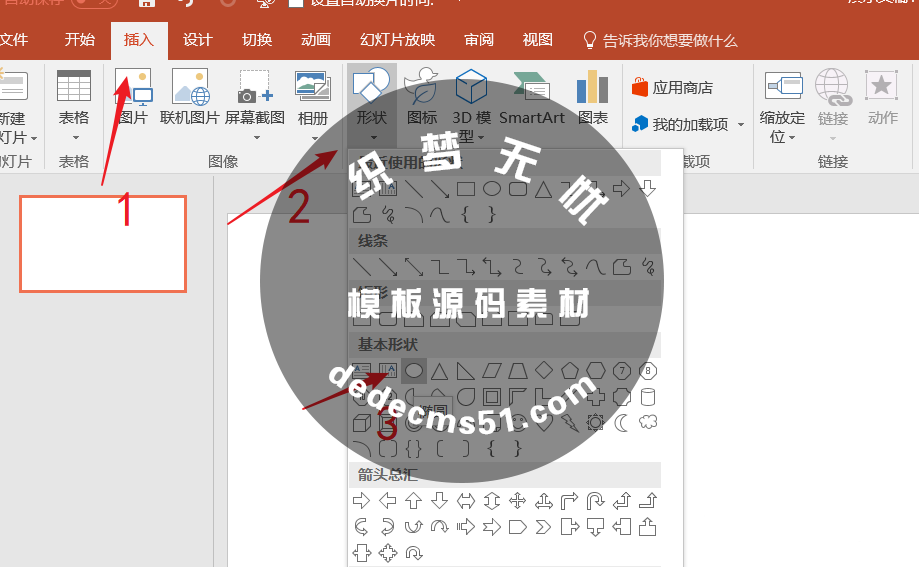
Task: Pick the parallelogram shape
Action: click(492, 371)
